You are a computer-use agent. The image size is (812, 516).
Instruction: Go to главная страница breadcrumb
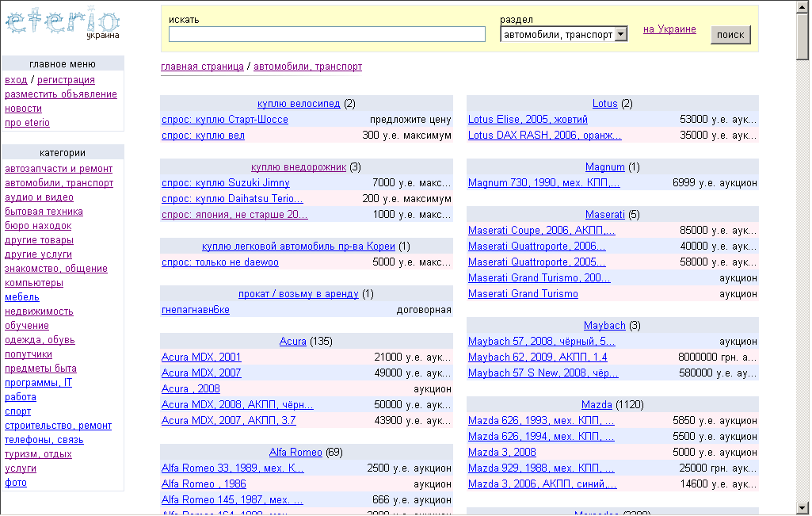tap(202, 67)
